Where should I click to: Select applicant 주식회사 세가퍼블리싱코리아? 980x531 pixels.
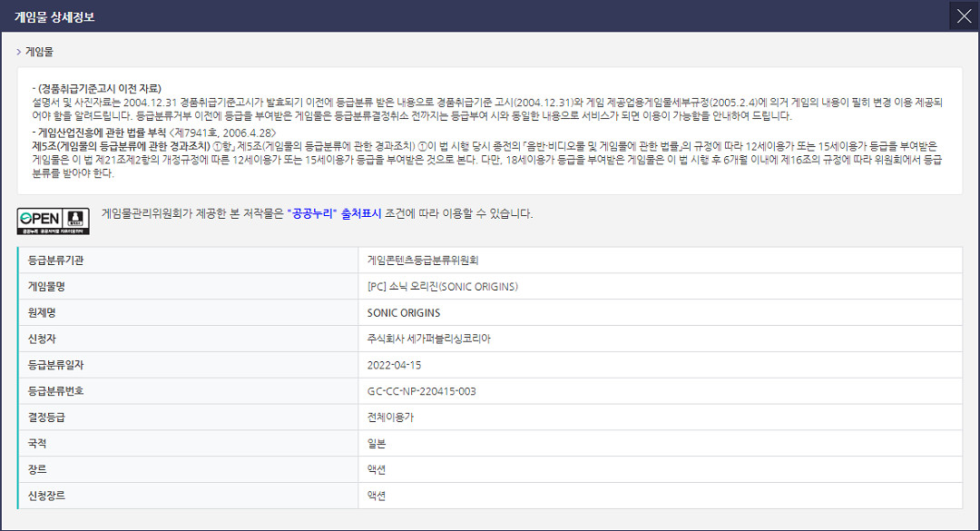coord(429,339)
